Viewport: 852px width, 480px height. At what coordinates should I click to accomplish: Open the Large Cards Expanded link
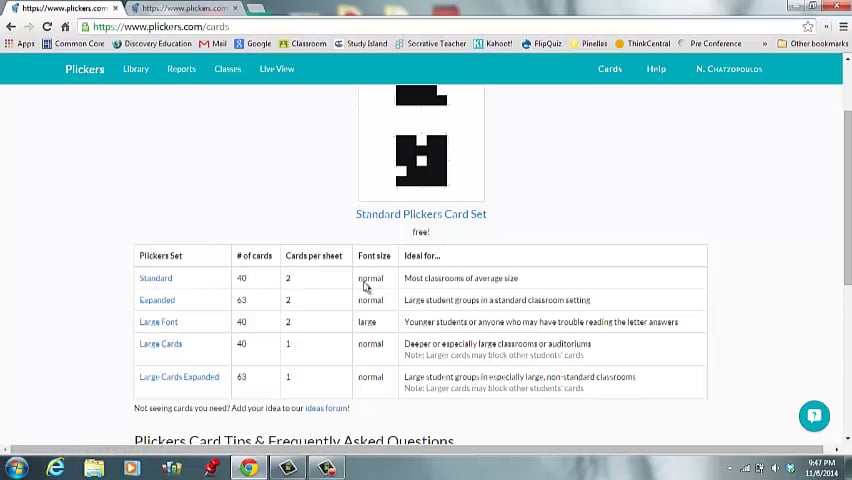click(179, 377)
